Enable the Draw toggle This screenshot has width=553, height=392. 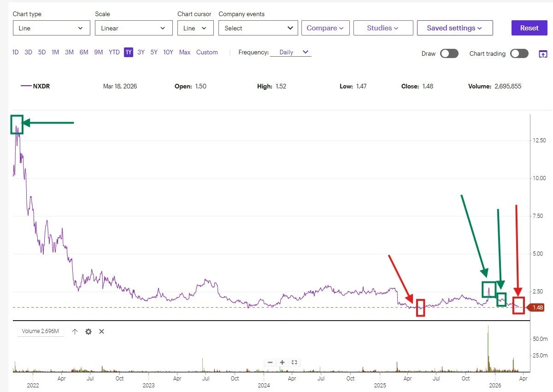449,53
